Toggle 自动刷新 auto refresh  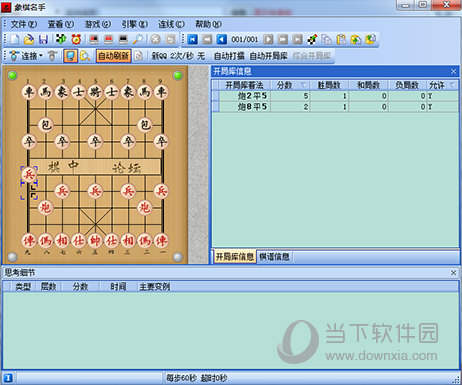click(x=114, y=56)
